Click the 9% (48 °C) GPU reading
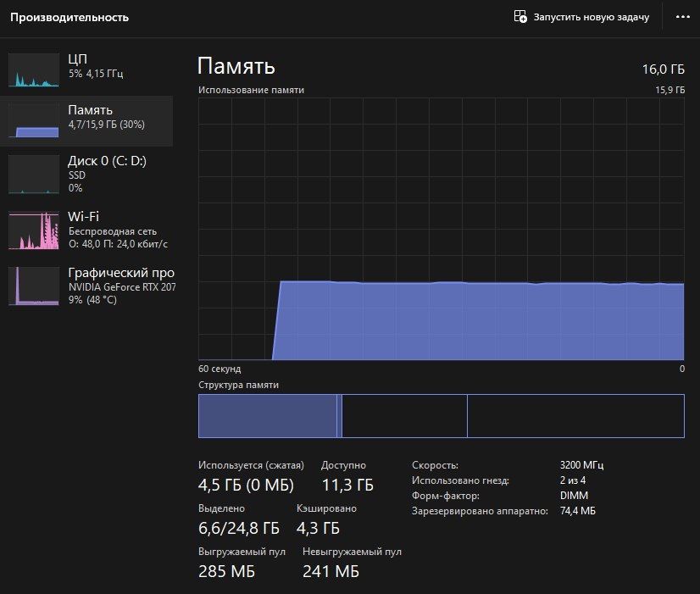700x594 pixels. click(92, 300)
